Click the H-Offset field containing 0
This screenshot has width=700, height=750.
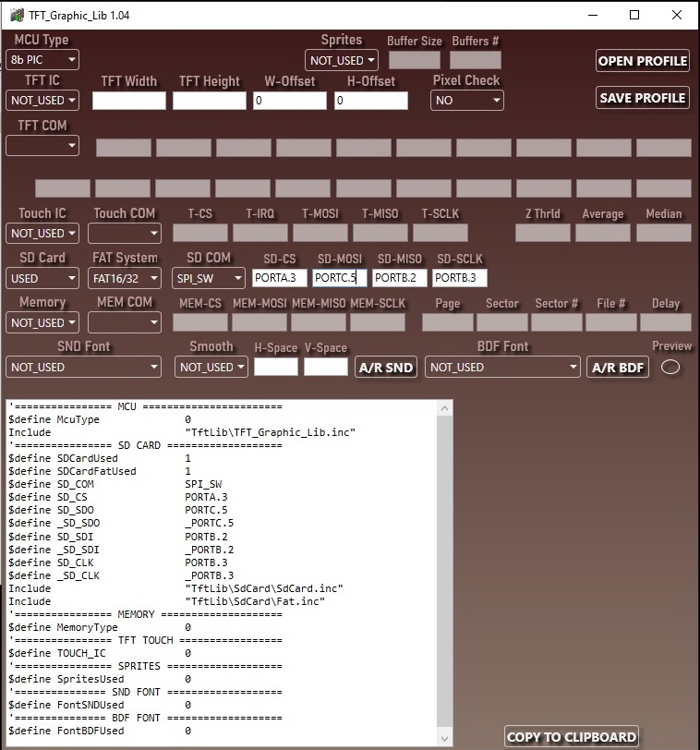point(371,101)
